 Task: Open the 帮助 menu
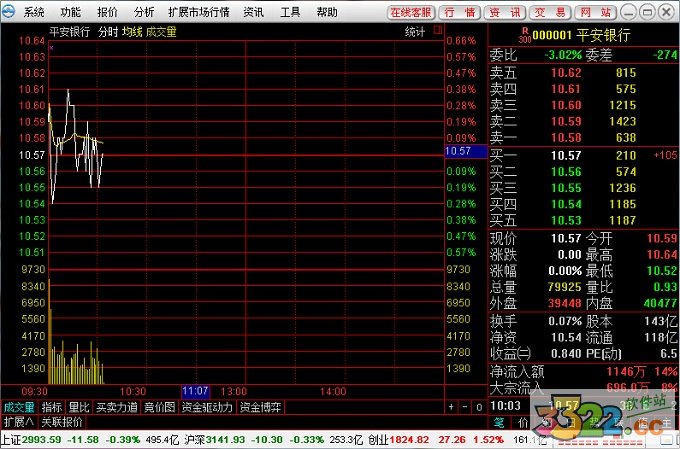click(x=327, y=12)
